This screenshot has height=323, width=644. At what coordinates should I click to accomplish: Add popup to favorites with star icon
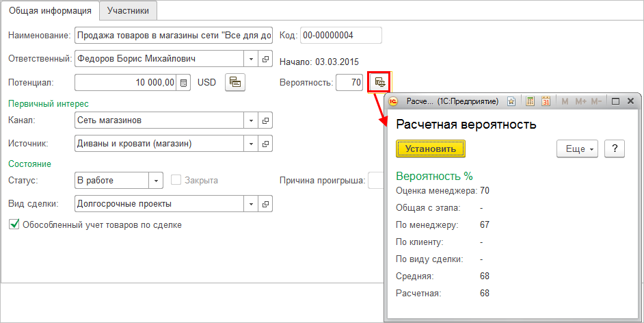pyautogui.click(x=511, y=101)
